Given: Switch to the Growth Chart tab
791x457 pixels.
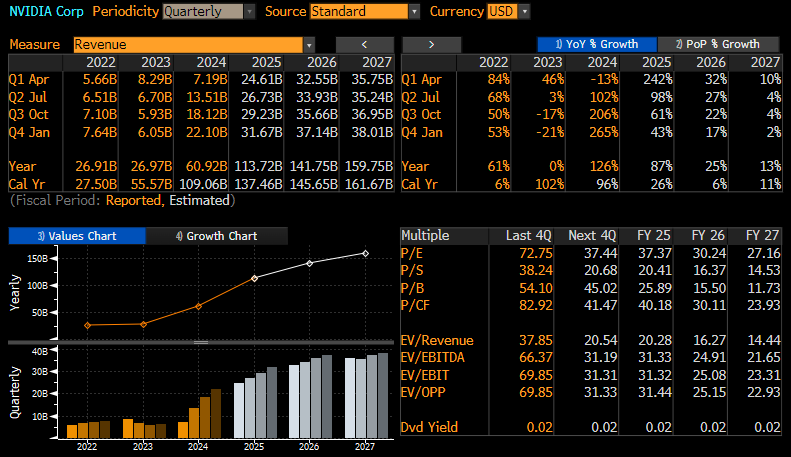Looking at the screenshot, I should (217, 236).
